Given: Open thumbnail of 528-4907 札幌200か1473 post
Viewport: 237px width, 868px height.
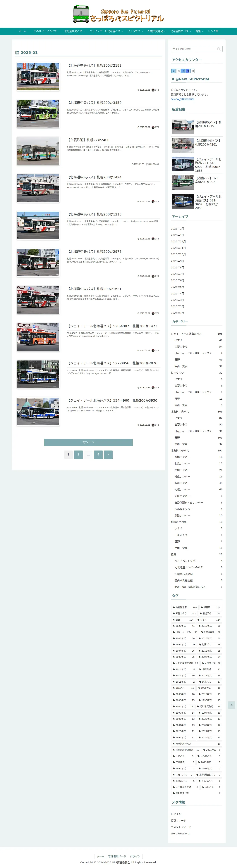Looking at the screenshot, I should (38, 337).
